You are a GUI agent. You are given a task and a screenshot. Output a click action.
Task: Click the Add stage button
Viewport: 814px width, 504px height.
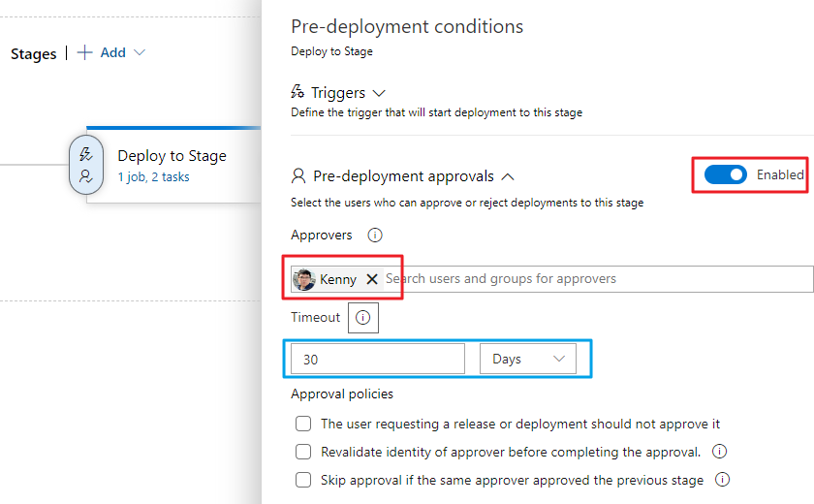point(102,53)
